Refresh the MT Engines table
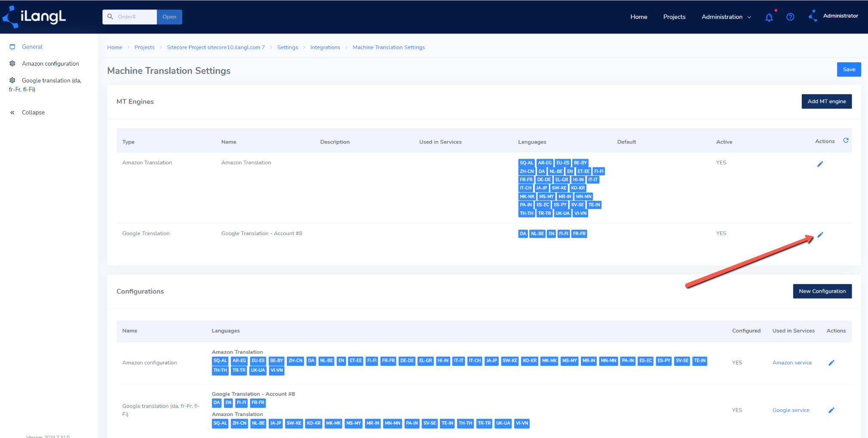The image size is (868, 438). 846,141
